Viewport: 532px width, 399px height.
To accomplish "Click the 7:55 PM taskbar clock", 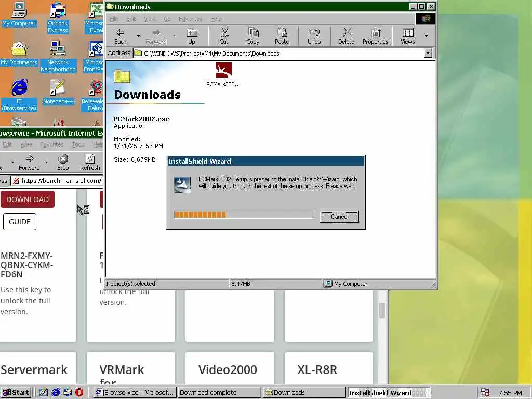I will tap(510, 393).
